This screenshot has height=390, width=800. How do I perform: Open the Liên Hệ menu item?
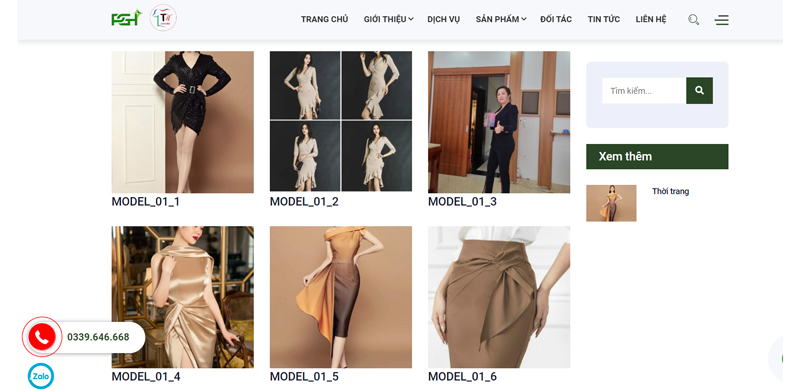651,19
